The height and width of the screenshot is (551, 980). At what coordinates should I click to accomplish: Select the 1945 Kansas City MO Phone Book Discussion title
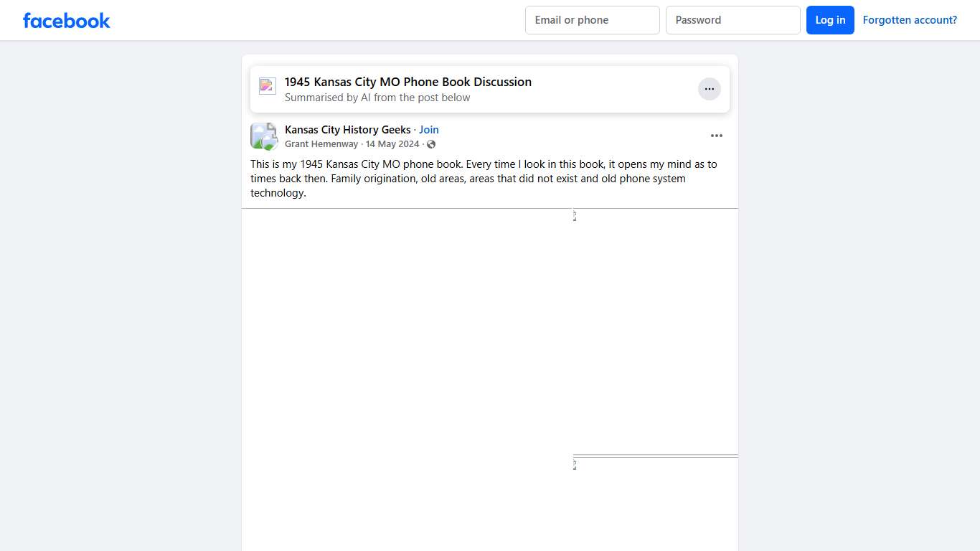coord(407,82)
